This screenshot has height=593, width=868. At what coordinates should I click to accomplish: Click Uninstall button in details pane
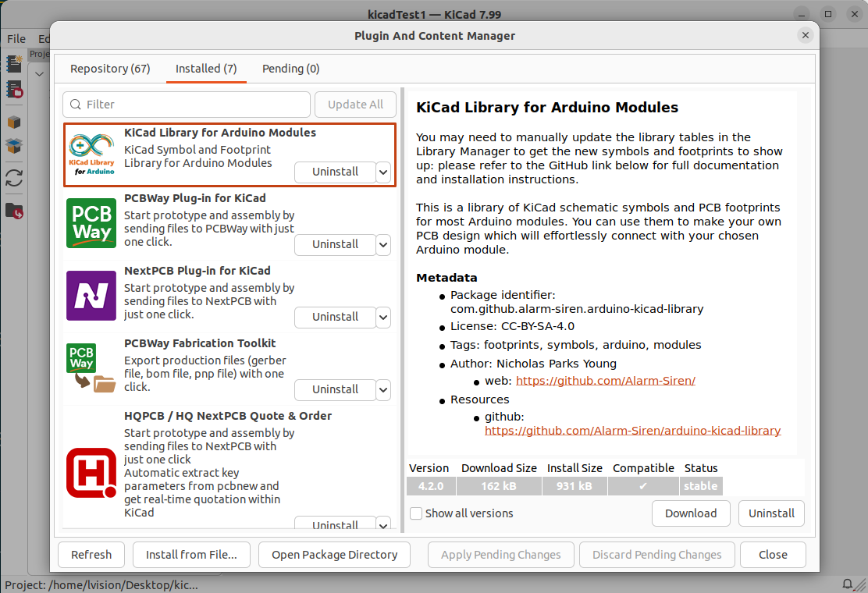tap(771, 513)
